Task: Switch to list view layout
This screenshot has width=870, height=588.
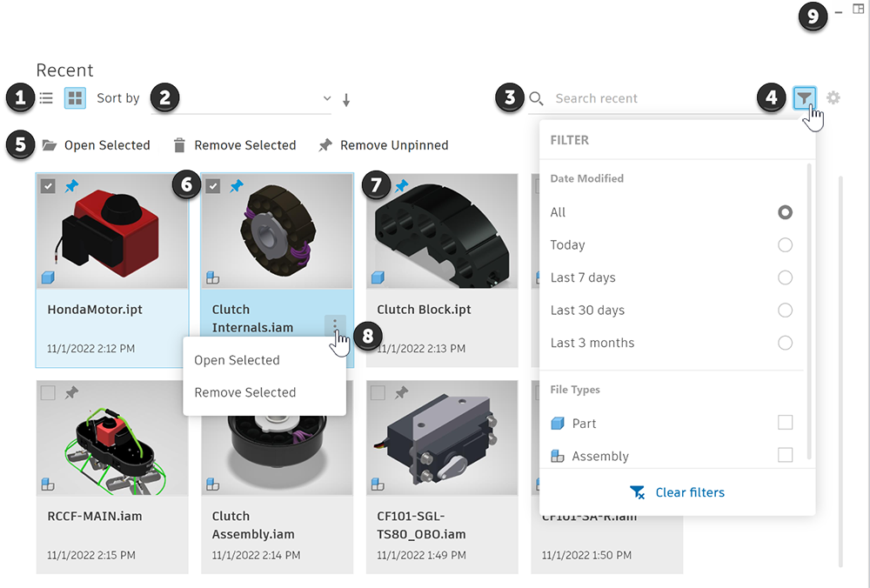Action: (46, 98)
